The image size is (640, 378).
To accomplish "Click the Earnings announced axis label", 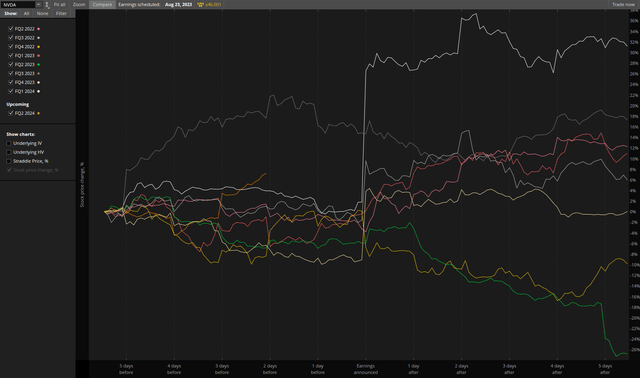I will (365, 369).
